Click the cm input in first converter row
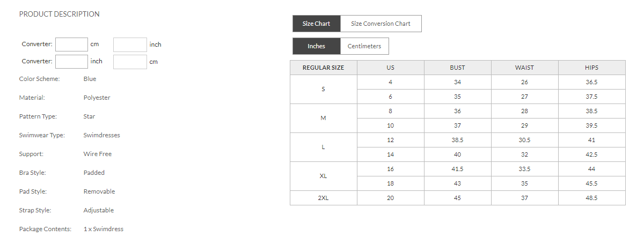The image size is (644, 244). point(71,45)
